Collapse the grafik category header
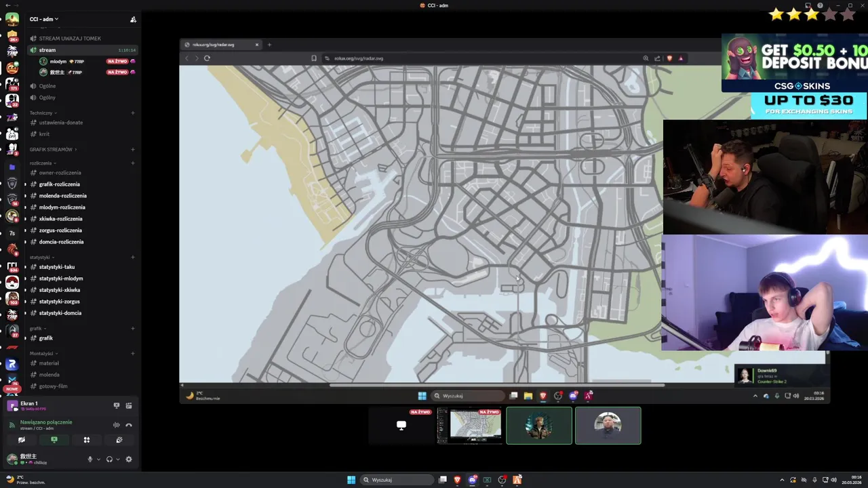This screenshot has width=868, height=488. click(37, 328)
